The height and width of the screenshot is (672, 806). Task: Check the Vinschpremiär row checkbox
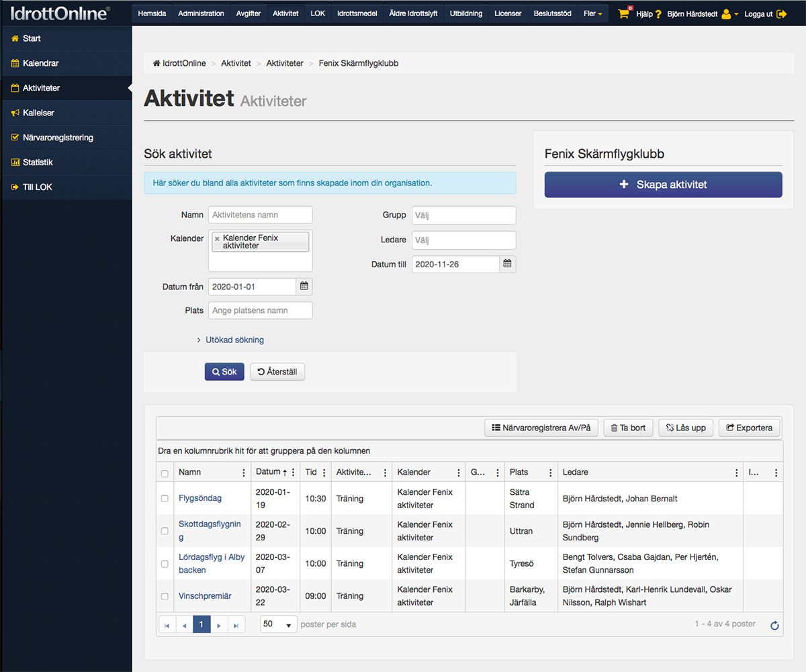click(x=165, y=596)
